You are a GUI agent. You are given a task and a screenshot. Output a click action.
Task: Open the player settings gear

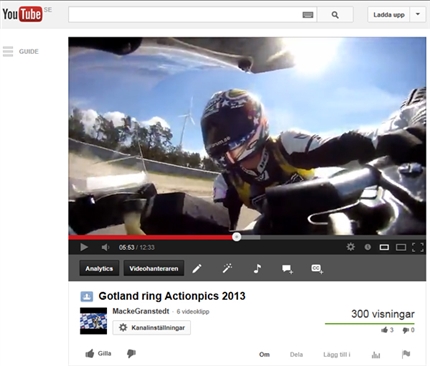pos(351,247)
